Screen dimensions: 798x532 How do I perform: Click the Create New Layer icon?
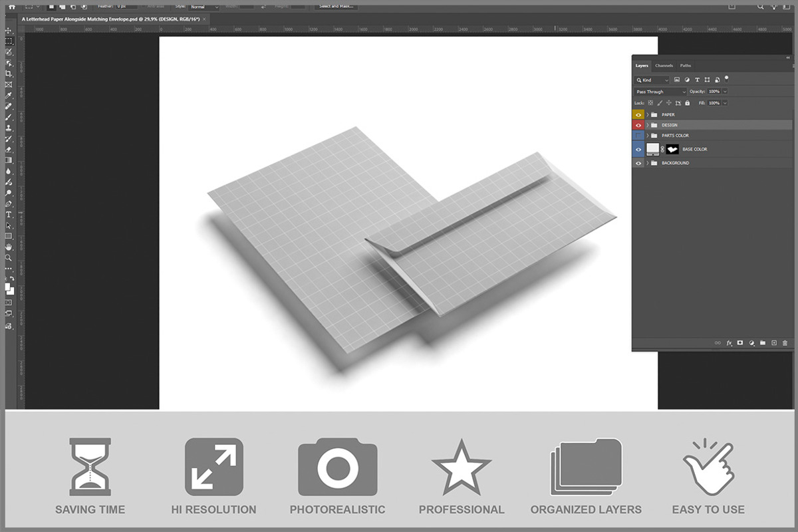pyautogui.click(x=774, y=342)
